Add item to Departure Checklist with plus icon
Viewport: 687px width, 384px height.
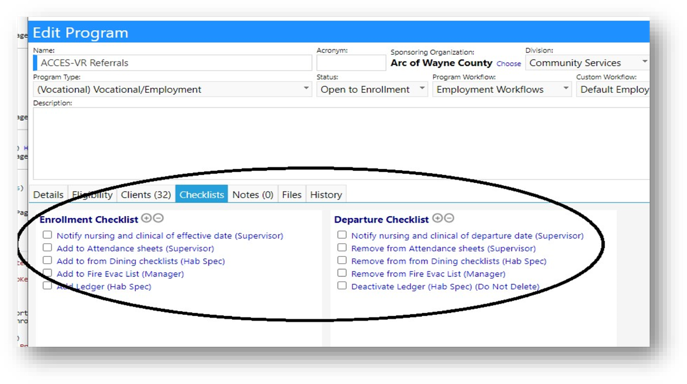click(x=437, y=218)
